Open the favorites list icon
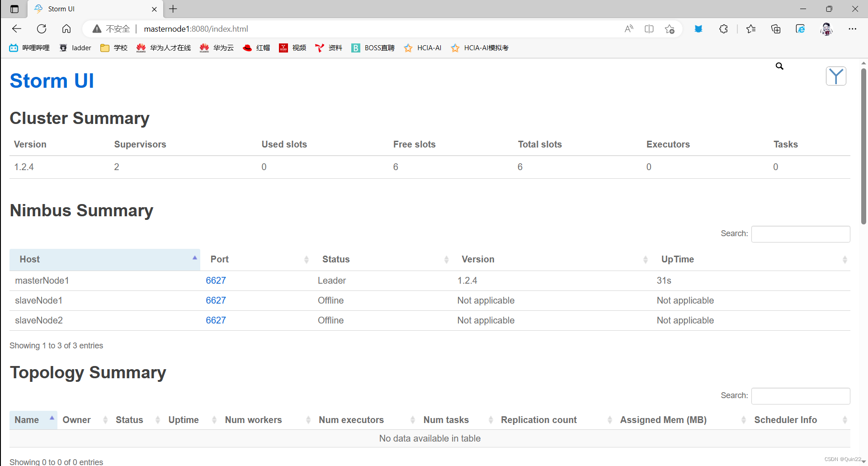 tap(751, 29)
